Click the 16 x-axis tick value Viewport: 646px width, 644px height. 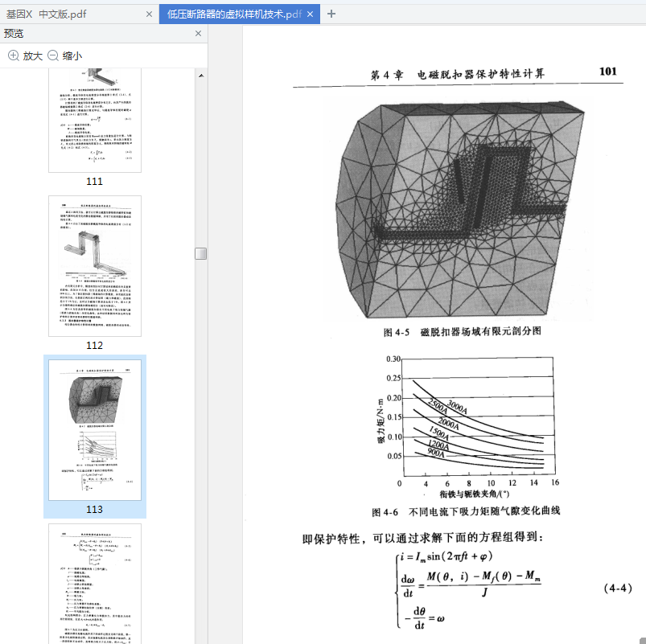(x=555, y=482)
